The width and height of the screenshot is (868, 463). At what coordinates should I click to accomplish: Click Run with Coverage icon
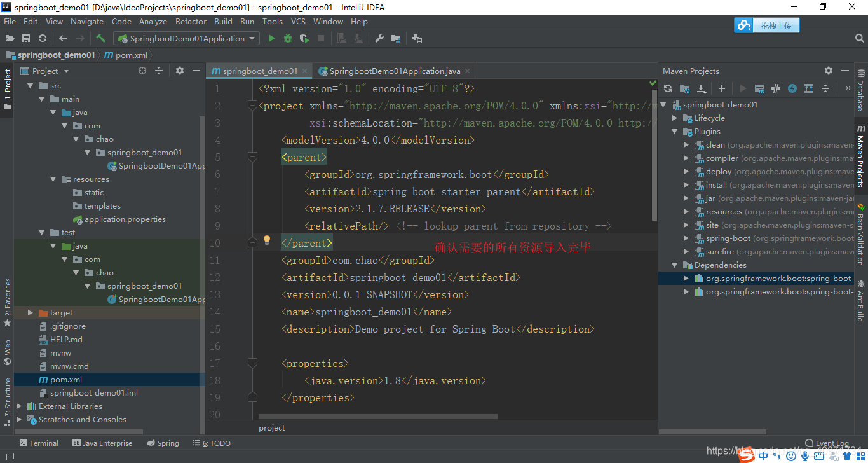[304, 38]
